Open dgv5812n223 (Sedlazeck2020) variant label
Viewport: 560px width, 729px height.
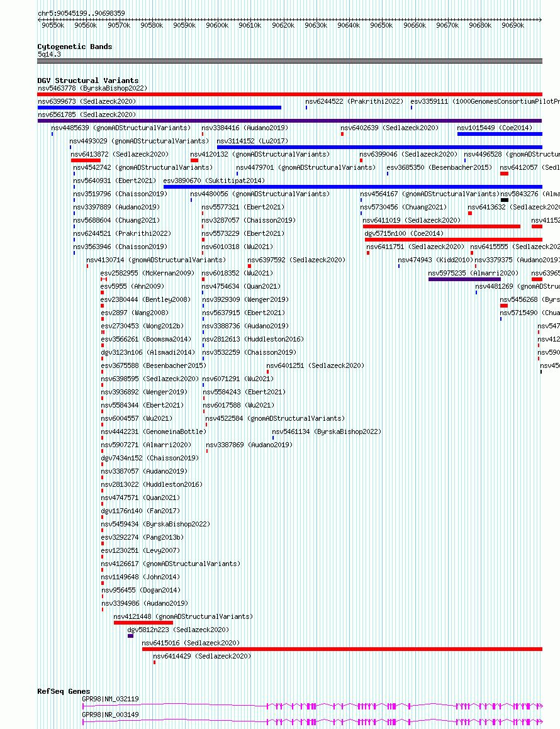pyautogui.click(x=178, y=630)
